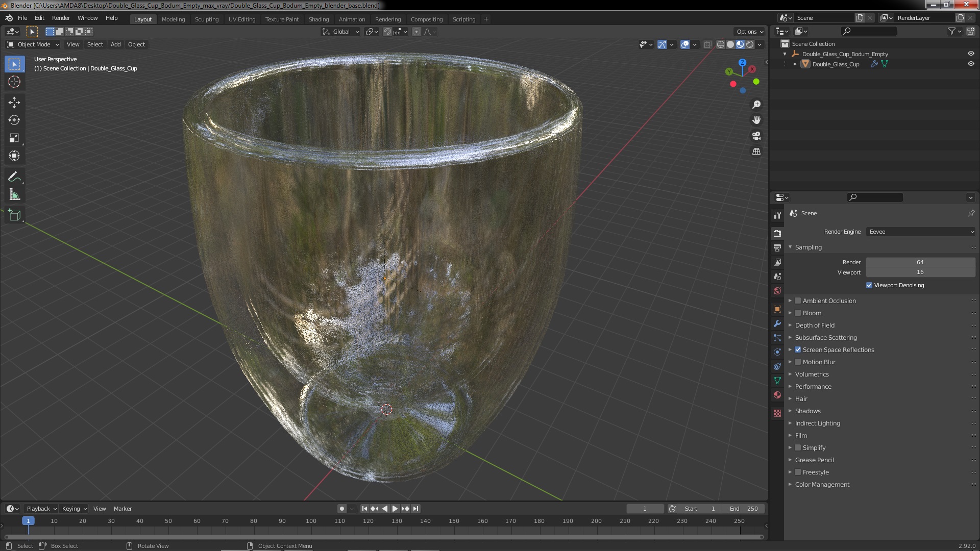The height and width of the screenshot is (551, 980).
Task: Activate the Rotate tool
Action: coord(14,120)
